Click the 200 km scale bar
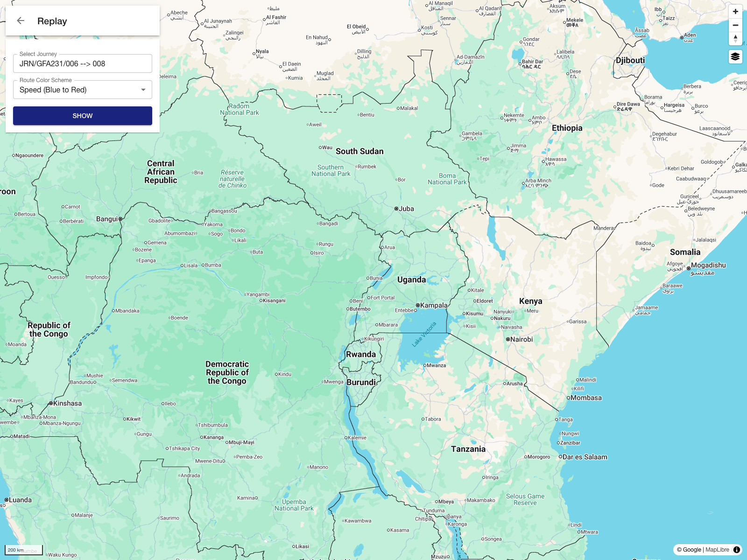747x560 pixels. [23, 550]
